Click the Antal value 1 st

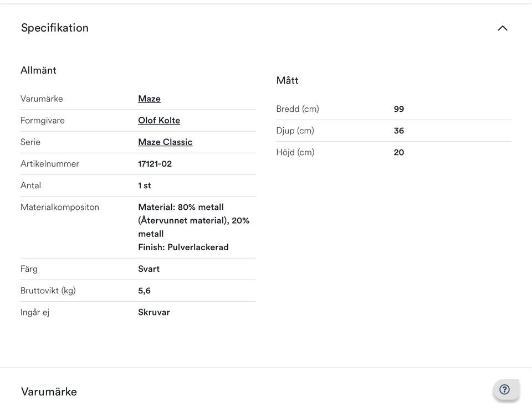145,185
